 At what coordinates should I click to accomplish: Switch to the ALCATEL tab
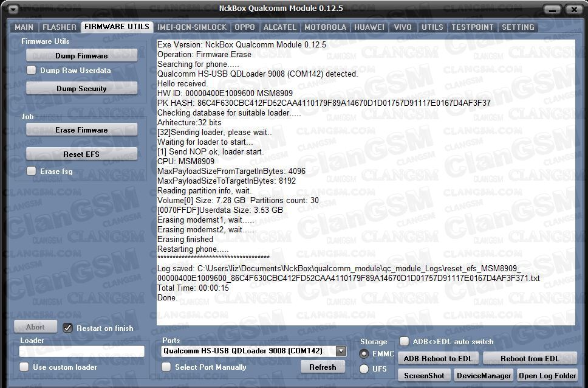(x=280, y=27)
